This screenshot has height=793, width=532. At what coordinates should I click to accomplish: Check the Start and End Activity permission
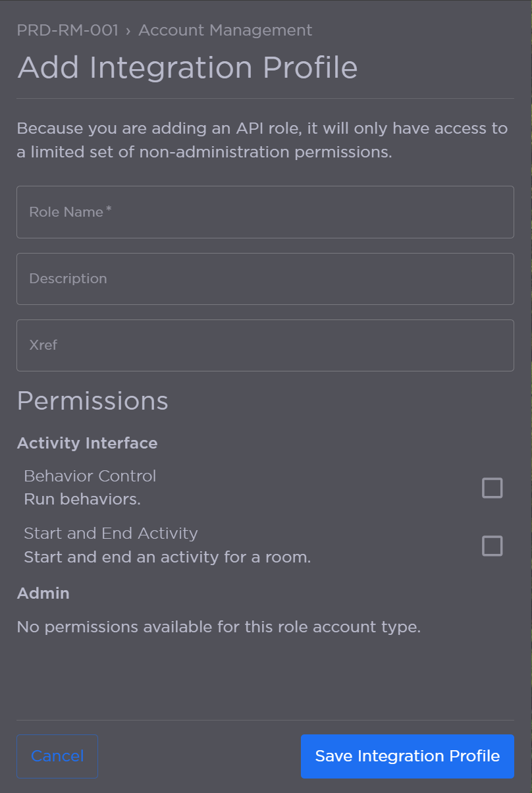click(x=492, y=545)
